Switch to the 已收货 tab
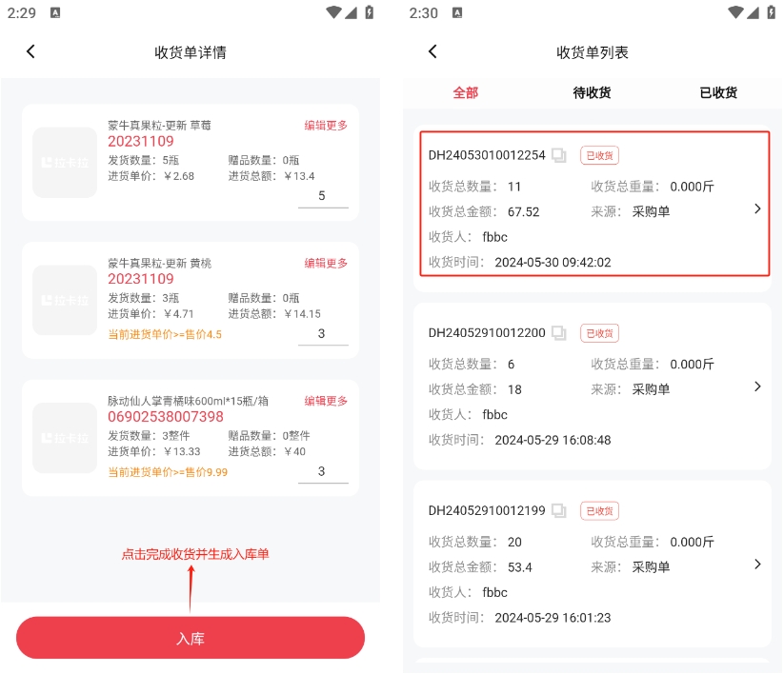 (x=718, y=92)
